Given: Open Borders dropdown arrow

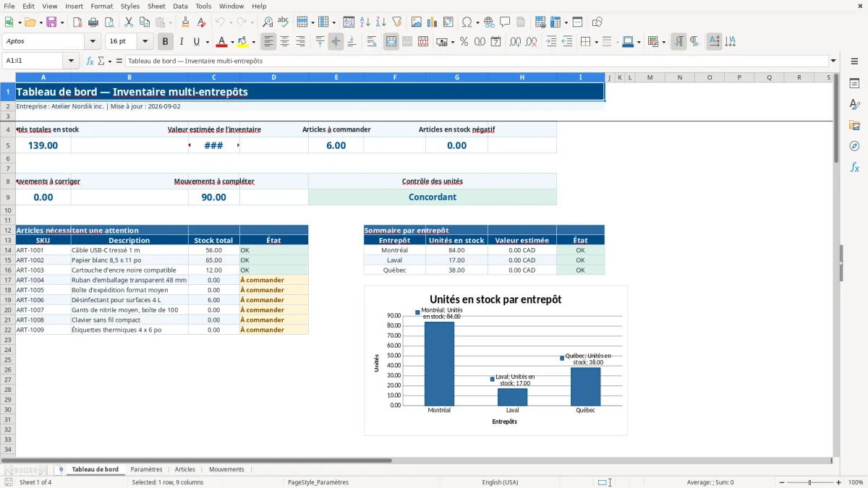Looking at the screenshot, I should tap(595, 42).
